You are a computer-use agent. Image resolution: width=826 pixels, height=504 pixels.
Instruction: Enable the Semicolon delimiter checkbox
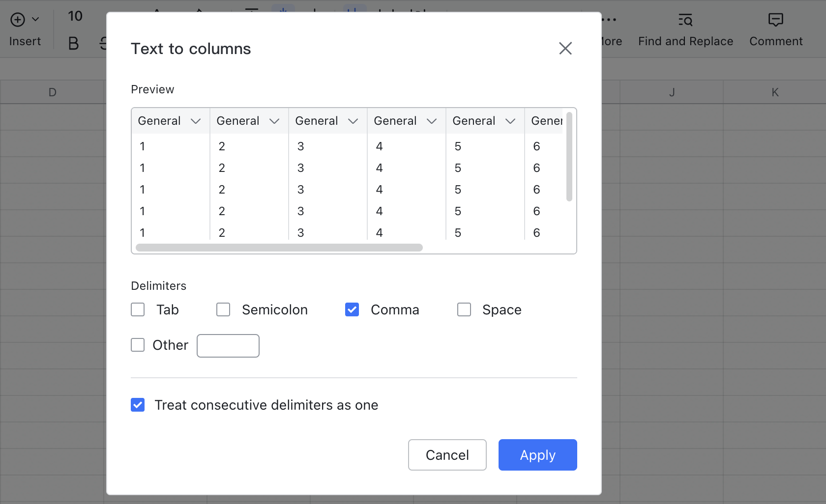(x=223, y=309)
